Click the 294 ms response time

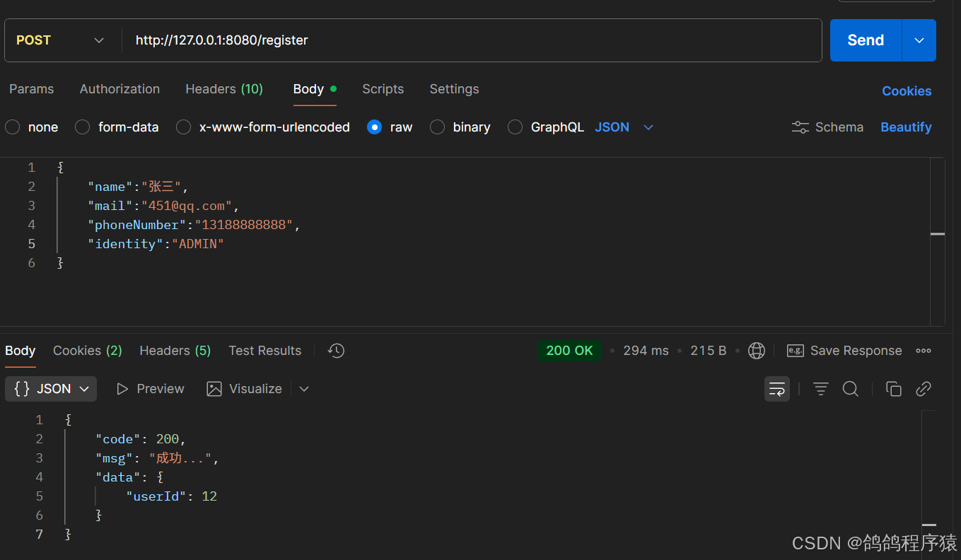tap(646, 351)
